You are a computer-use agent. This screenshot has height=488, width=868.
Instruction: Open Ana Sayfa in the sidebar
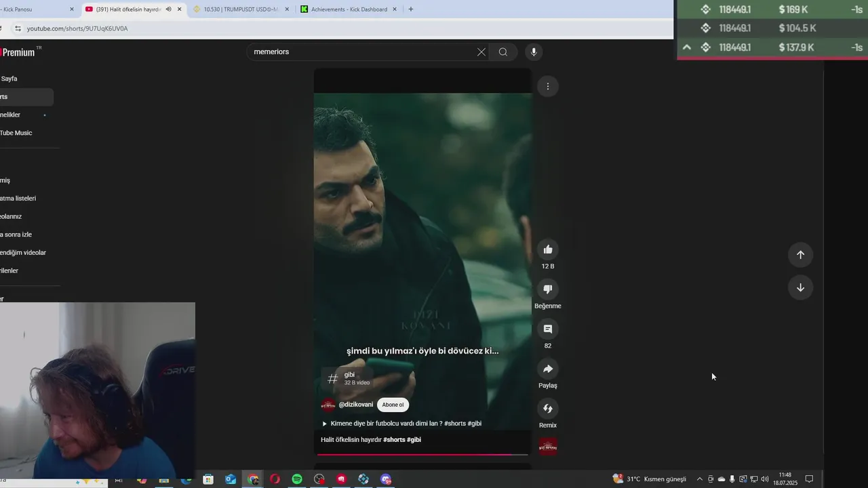26,79
